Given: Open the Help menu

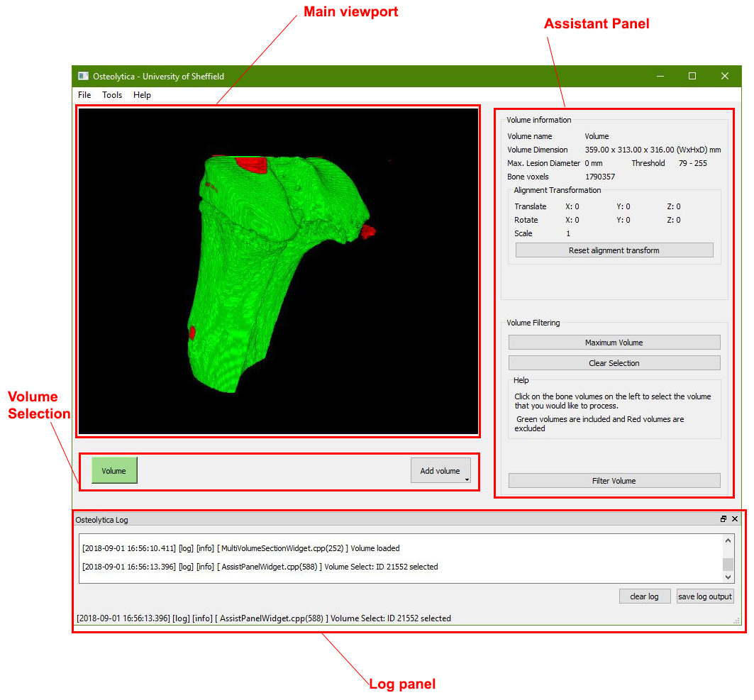Looking at the screenshot, I should pyautogui.click(x=142, y=95).
